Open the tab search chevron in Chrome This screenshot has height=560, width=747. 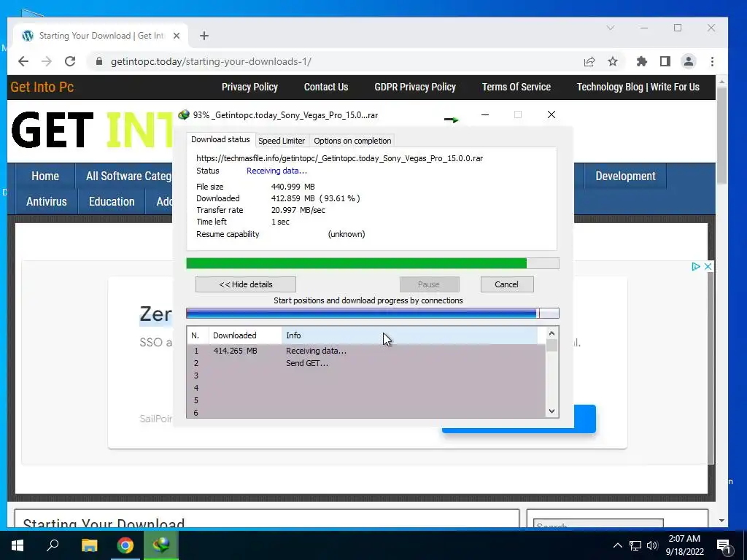[x=611, y=28]
